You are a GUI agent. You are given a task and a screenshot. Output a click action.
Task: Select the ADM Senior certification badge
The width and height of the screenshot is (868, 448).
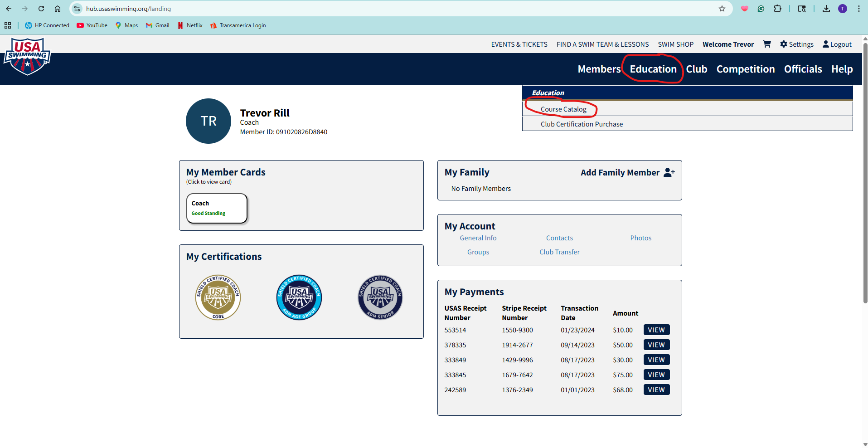click(x=380, y=297)
